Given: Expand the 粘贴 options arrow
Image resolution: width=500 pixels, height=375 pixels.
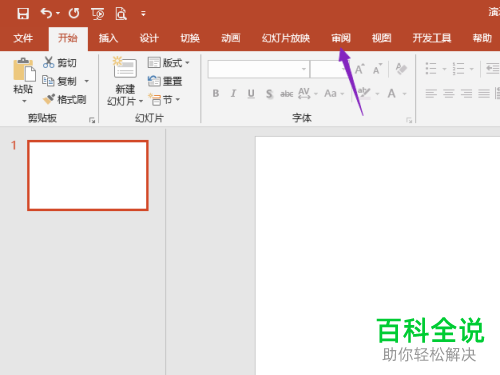Looking at the screenshot, I should (x=24, y=101).
